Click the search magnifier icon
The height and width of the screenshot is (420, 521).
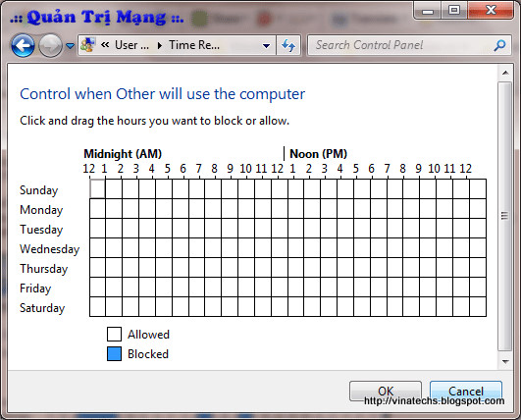[x=499, y=45]
